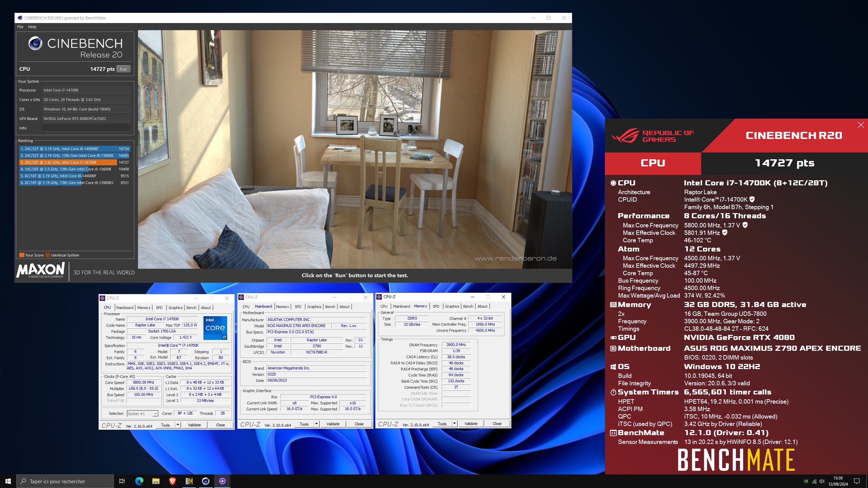Select ranking entry i9-13900KS 9331
This screenshot has height=488, width=868.
tap(75, 183)
